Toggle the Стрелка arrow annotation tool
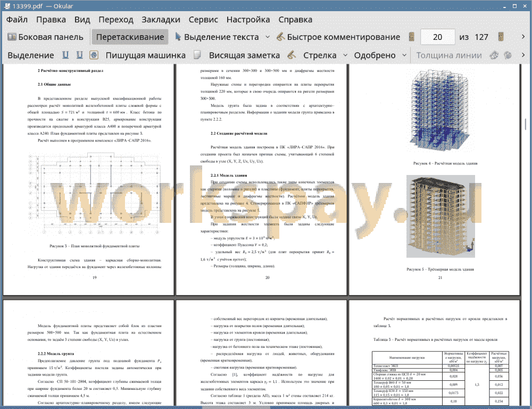 tap(320, 55)
